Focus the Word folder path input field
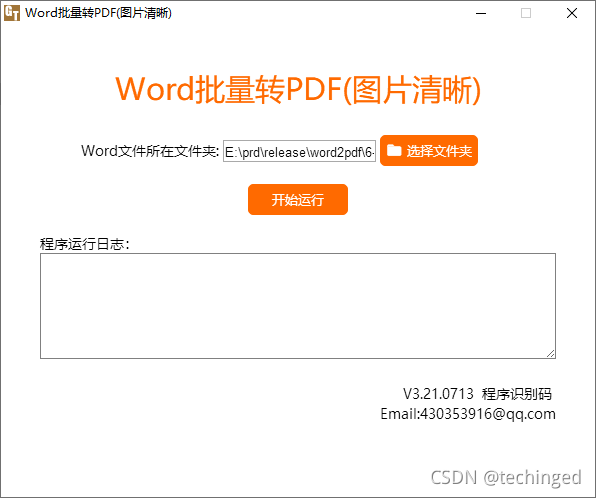596x498 pixels. coord(299,151)
